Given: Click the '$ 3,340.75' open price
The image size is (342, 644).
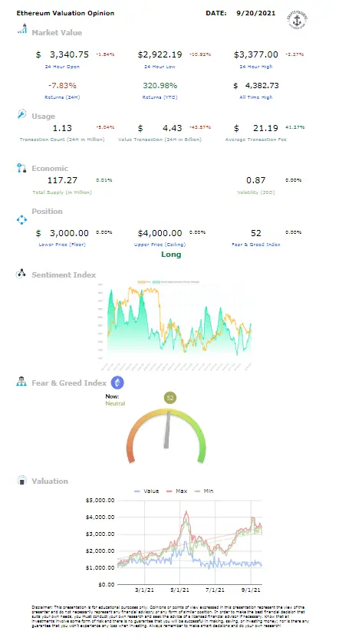Looking at the screenshot, I should click(62, 54).
